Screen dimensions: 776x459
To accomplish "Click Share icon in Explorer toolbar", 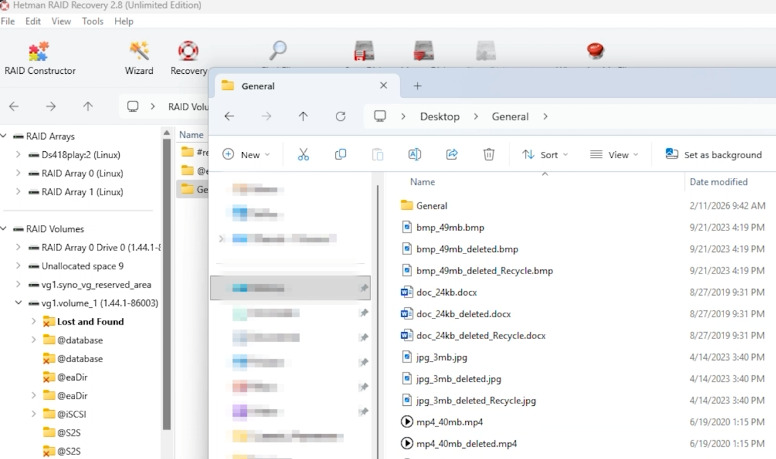I will point(452,154).
